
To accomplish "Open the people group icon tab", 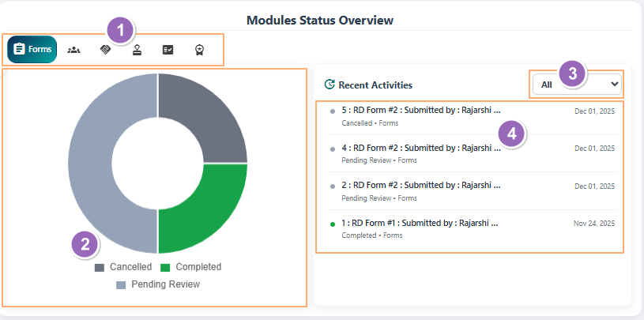I will pos(73,49).
